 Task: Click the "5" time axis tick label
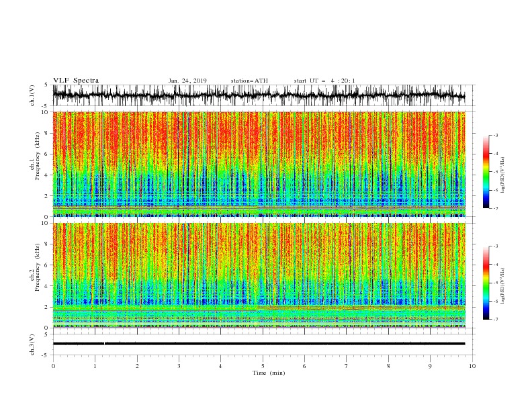tap(263, 366)
